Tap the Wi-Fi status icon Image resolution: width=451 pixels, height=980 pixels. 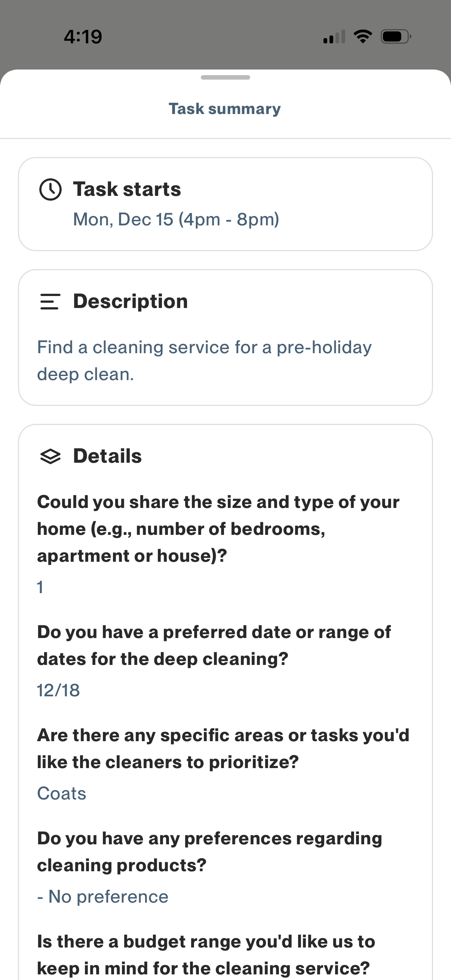(363, 37)
